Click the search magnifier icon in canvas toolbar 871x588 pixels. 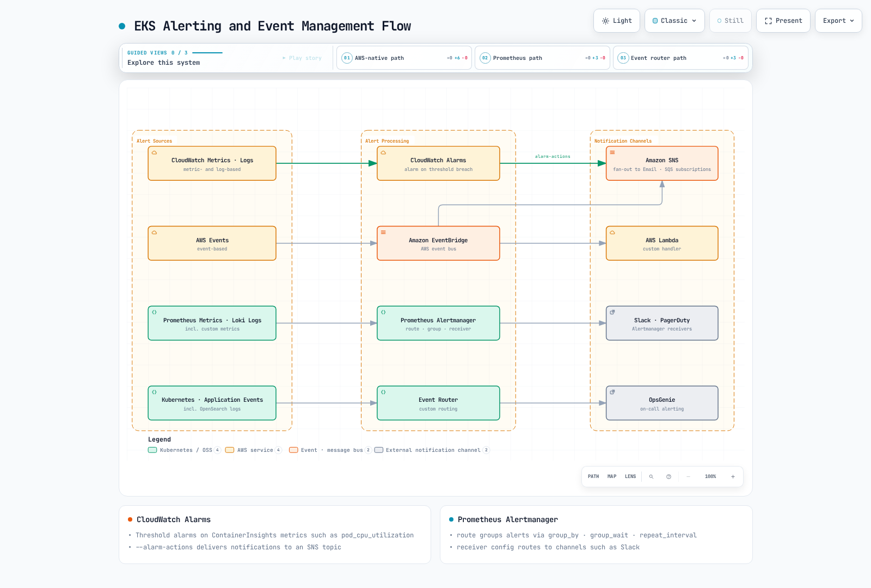tap(651, 476)
